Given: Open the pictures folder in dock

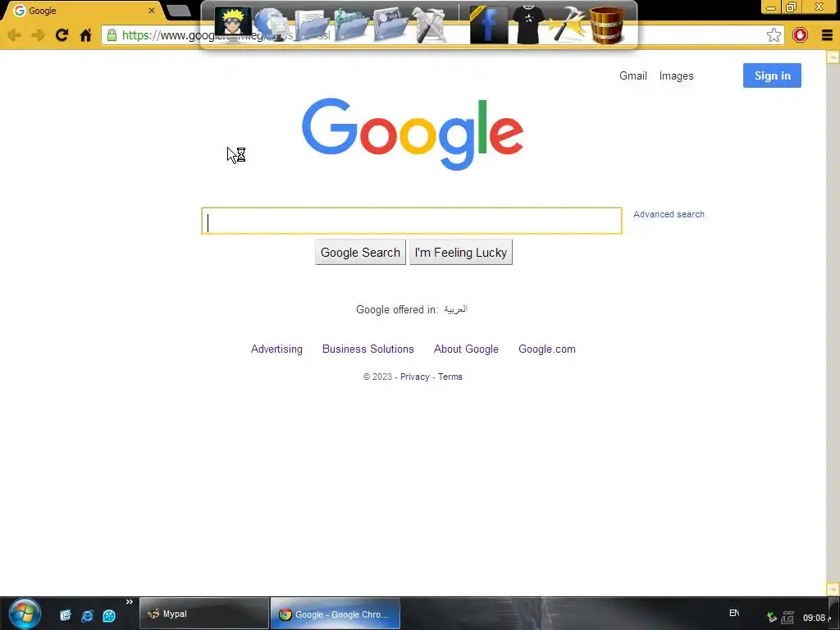Looking at the screenshot, I should [x=390, y=25].
